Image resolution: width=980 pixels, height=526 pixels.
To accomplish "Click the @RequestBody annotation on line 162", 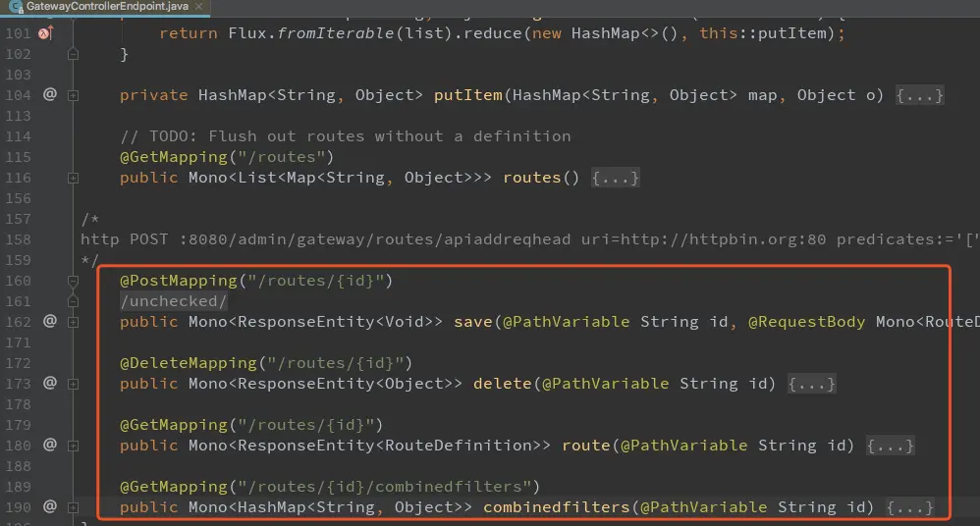I will click(x=807, y=322).
